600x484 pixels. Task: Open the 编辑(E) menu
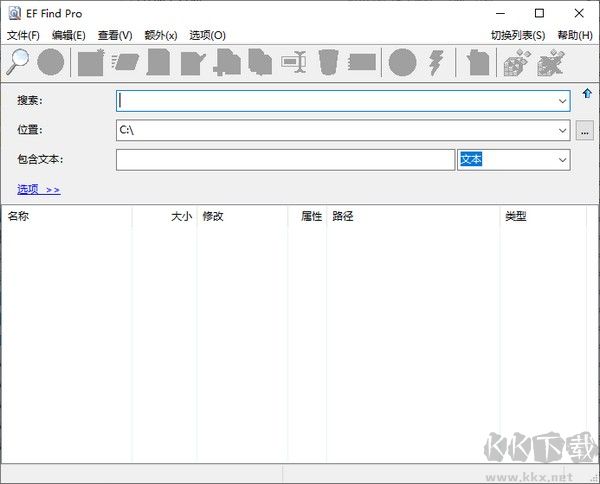69,35
